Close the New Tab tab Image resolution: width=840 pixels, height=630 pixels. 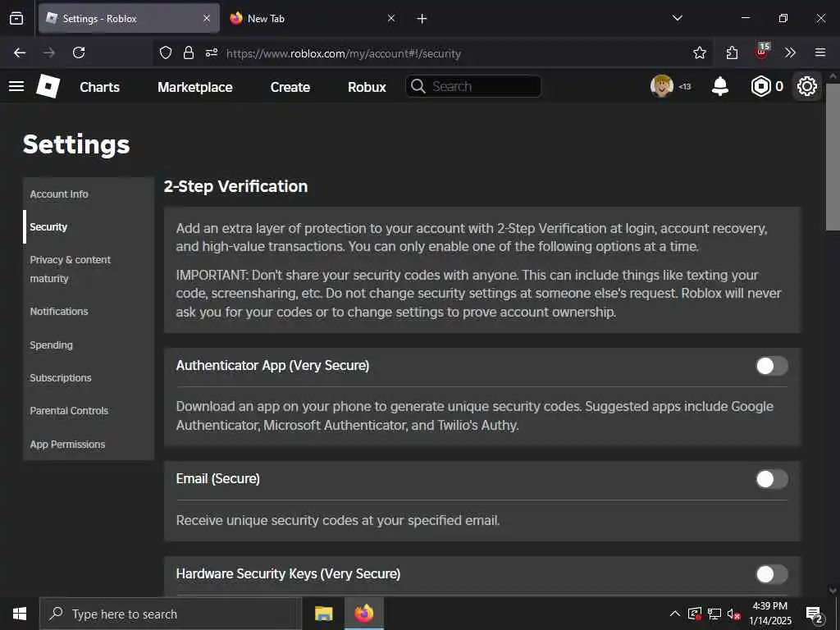tap(391, 18)
